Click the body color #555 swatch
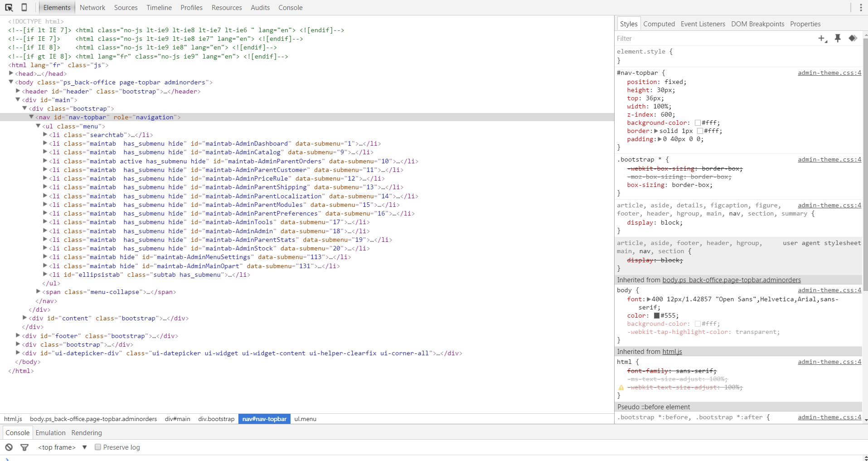The width and height of the screenshot is (868, 461). (657, 315)
